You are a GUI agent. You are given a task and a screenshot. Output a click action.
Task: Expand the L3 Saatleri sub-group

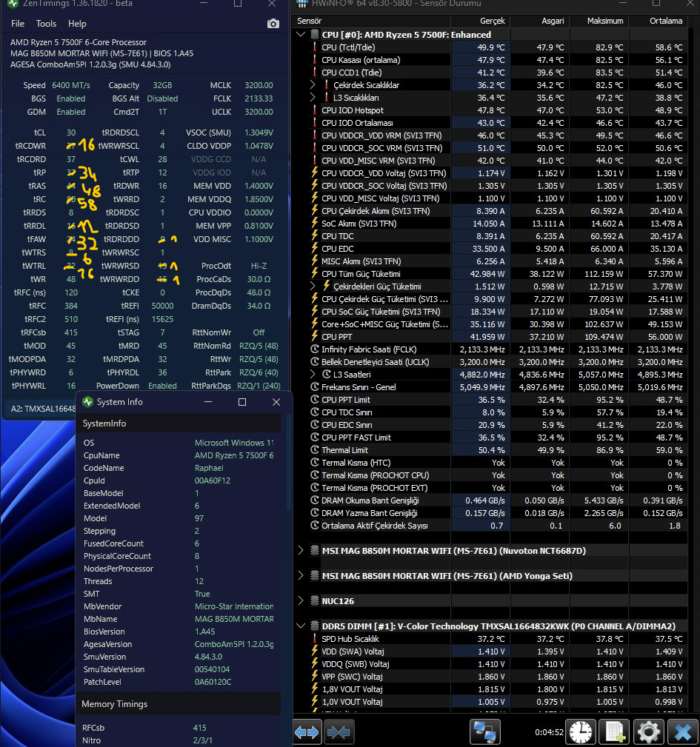click(x=313, y=374)
